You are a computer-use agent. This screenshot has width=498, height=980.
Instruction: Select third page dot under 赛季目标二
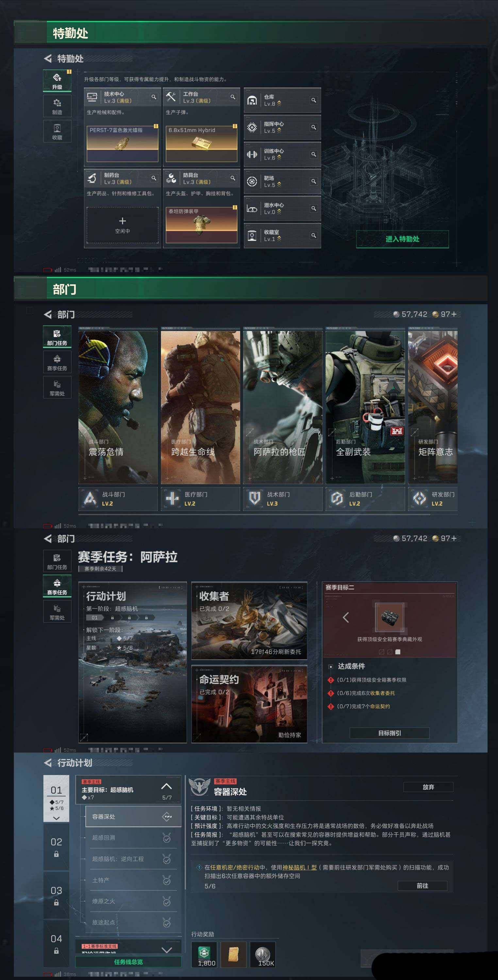(398, 652)
